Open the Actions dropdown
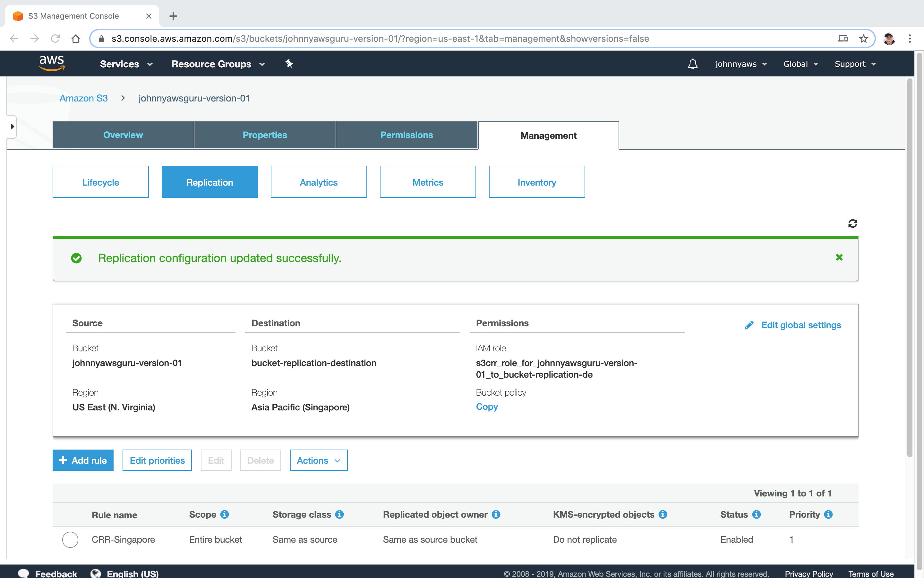 pos(319,460)
